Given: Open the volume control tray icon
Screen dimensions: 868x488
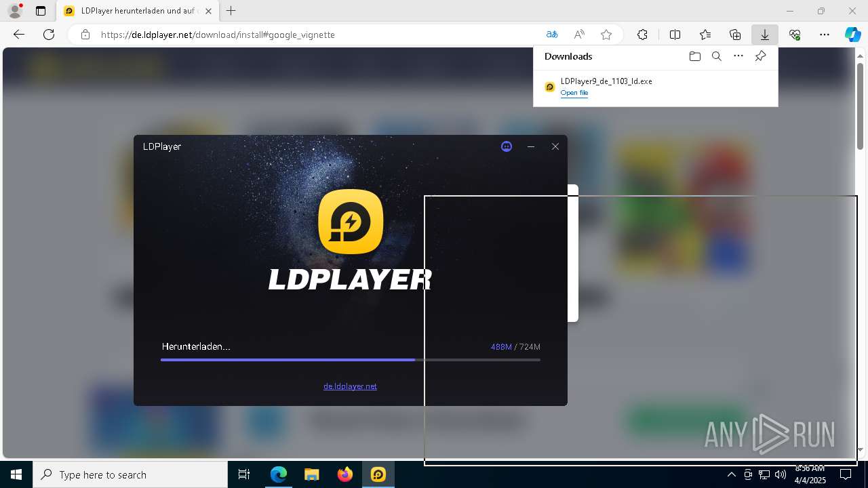Looking at the screenshot, I should click(781, 474).
